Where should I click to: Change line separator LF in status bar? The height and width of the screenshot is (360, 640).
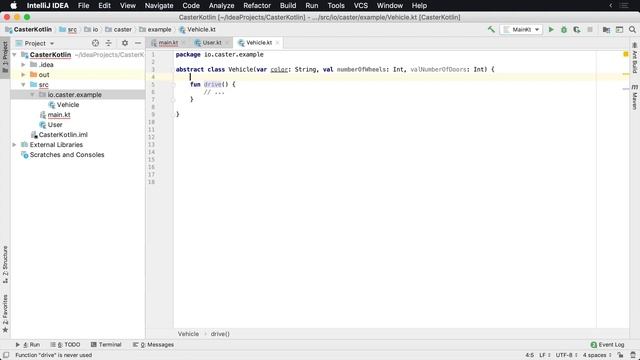click(x=545, y=355)
